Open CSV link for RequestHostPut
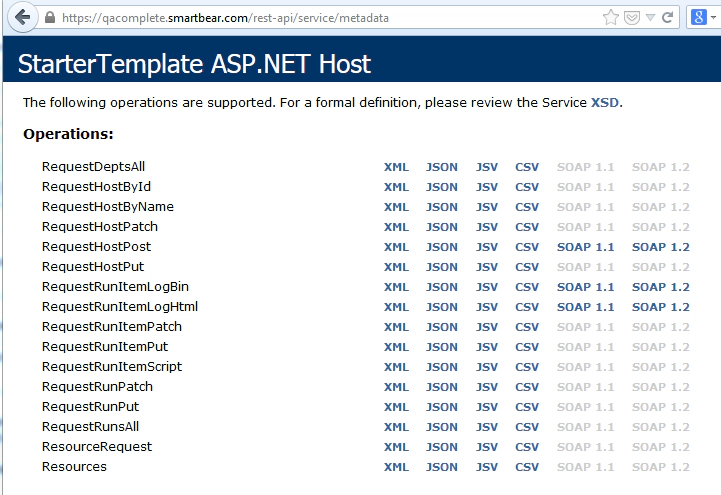Image resolution: width=721 pixels, height=495 pixels. point(527,267)
